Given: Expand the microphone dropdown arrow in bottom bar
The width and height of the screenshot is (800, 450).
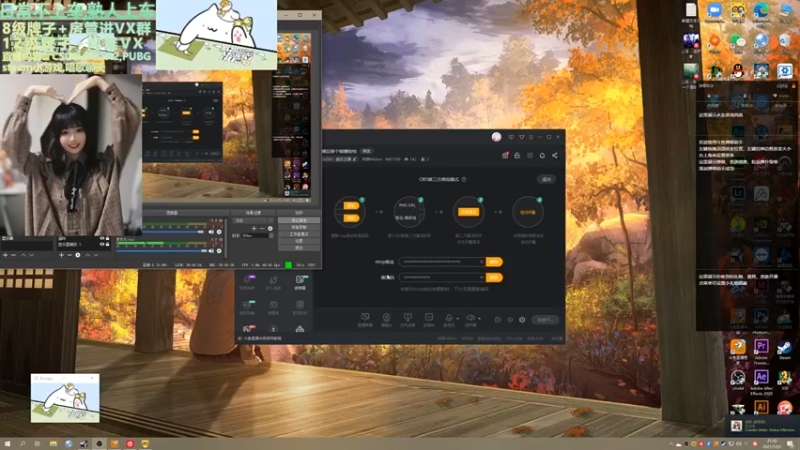Looking at the screenshot, I should [457, 318].
